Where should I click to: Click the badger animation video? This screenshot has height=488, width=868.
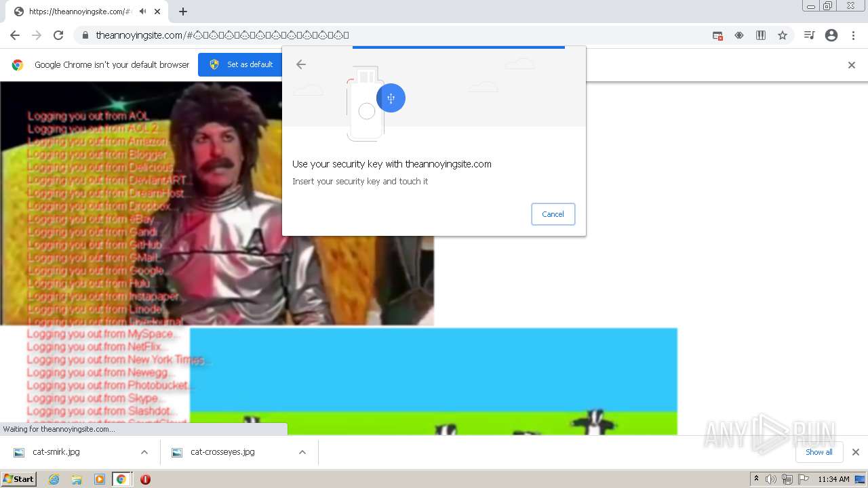[x=433, y=381]
